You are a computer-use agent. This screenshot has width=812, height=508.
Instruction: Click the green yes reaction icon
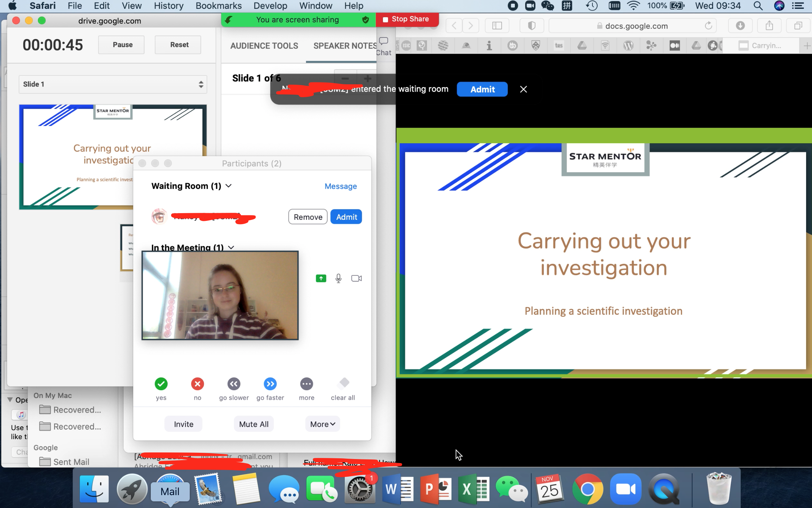[x=161, y=384]
